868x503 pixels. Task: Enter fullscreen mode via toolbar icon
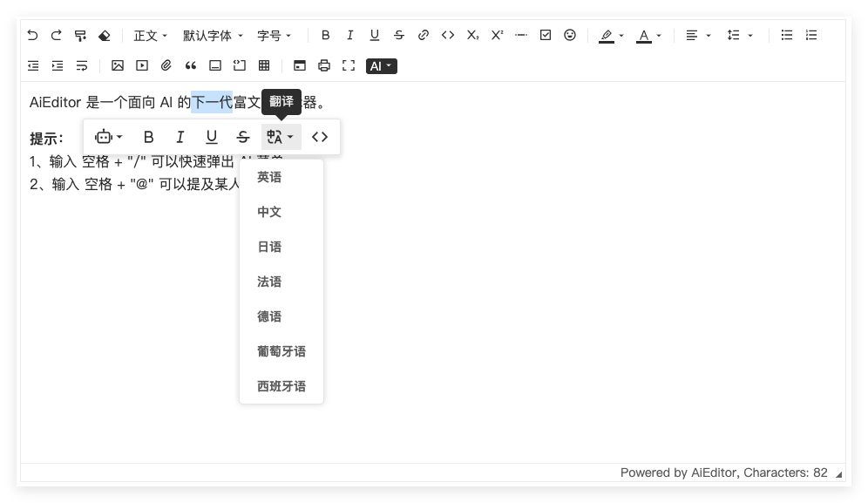pos(349,65)
